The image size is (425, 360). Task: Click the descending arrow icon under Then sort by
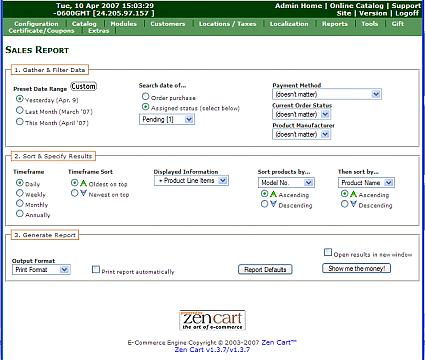pyautogui.click(x=353, y=204)
